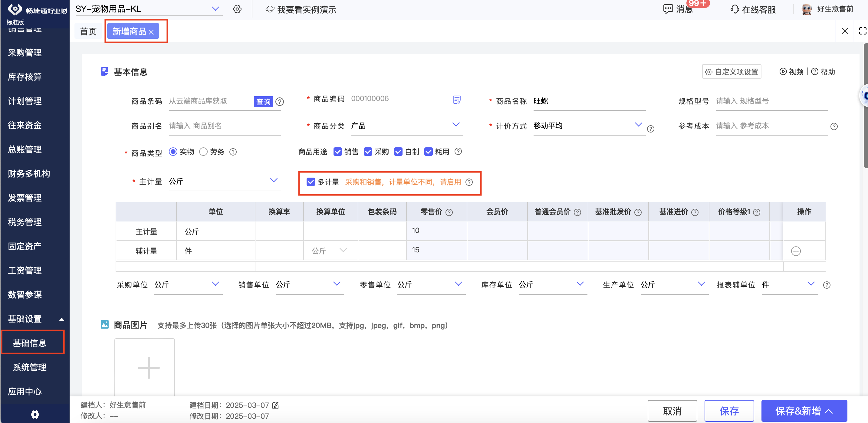Click help icon next to 商品条码 查询
The height and width of the screenshot is (423, 868).
280,102
